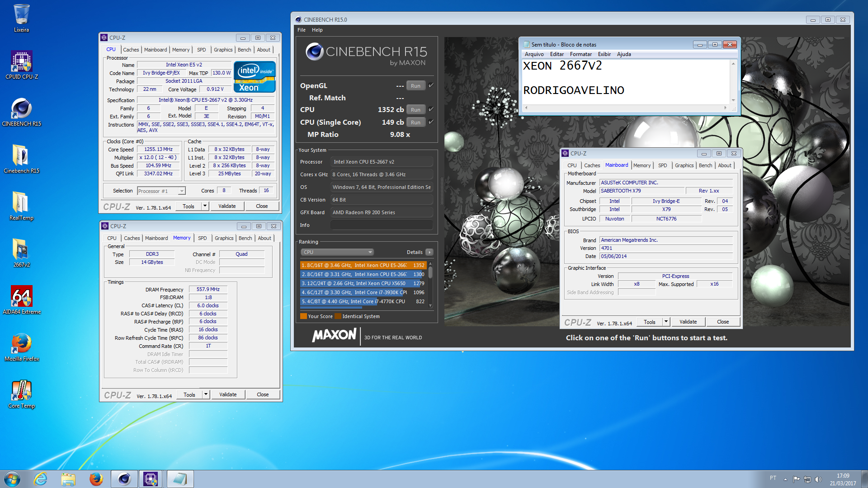Click the Identical System brown swatch

click(338, 316)
